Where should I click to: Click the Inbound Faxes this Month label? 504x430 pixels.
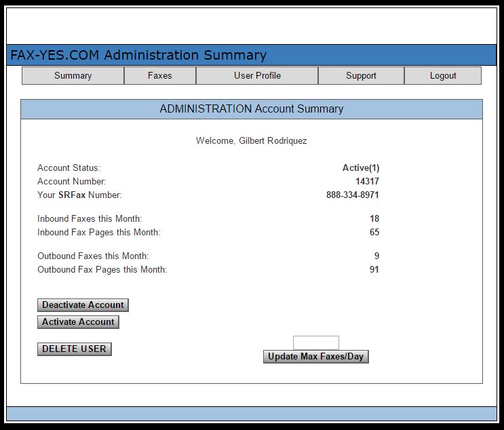click(x=90, y=219)
